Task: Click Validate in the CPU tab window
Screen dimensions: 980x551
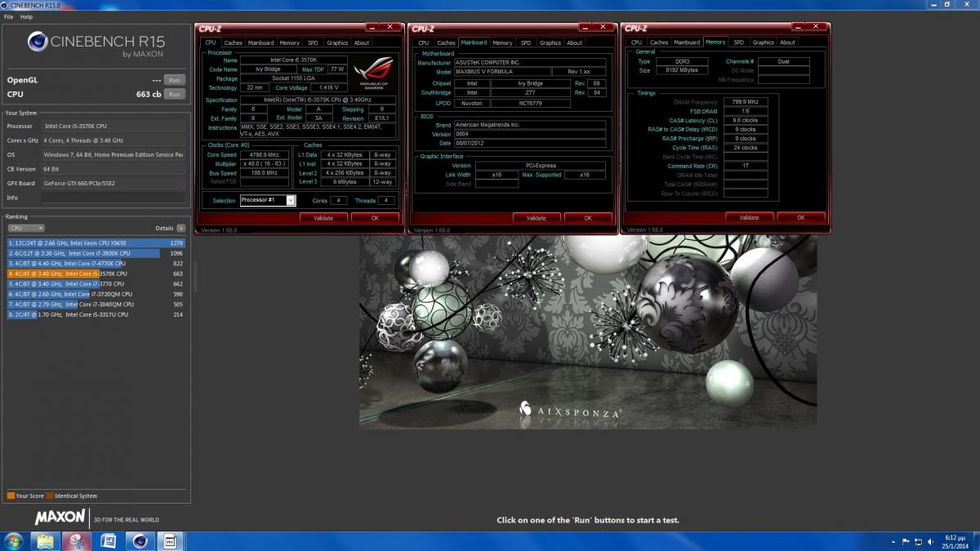Action: pos(324,218)
